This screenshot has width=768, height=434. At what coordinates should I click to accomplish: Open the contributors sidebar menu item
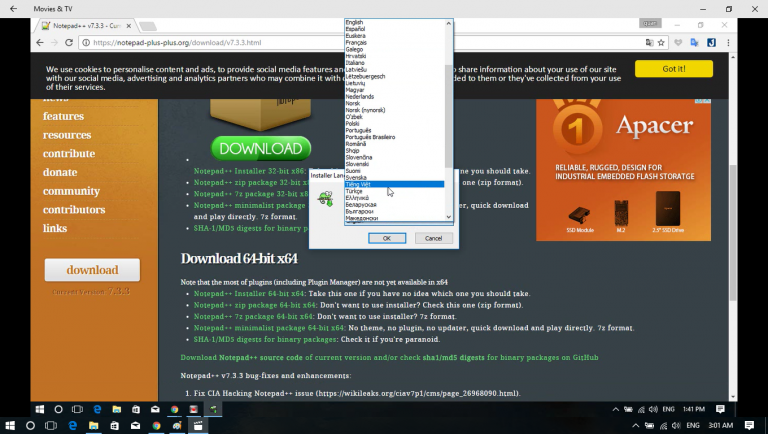tap(74, 210)
